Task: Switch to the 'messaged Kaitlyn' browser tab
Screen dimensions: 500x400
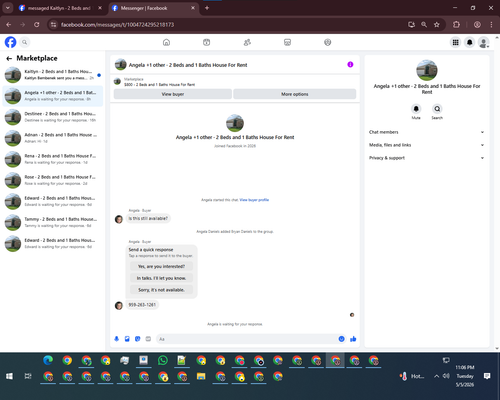Action: [x=60, y=8]
